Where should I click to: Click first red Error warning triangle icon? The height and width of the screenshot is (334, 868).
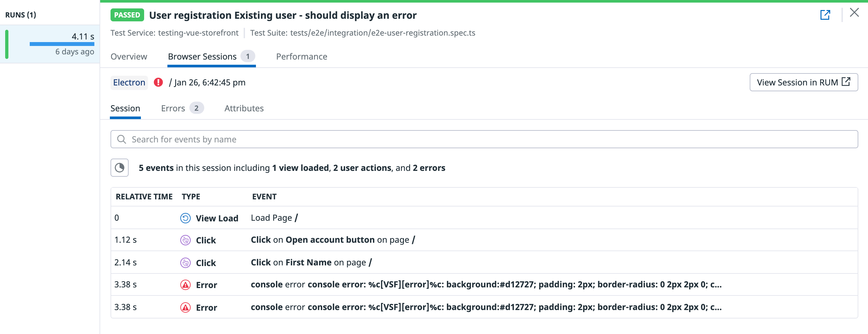click(x=185, y=285)
